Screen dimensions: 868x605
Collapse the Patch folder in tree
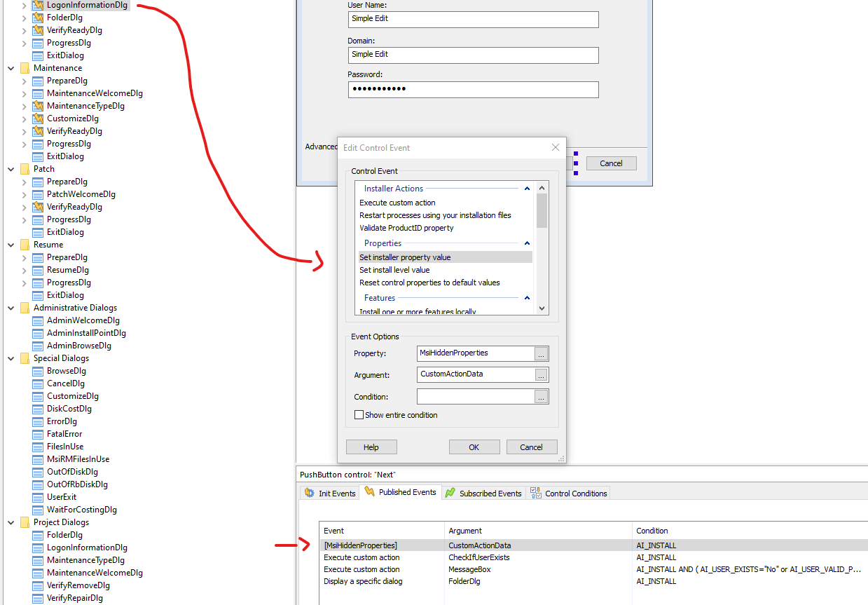pyautogui.click(x=11, y=169)
